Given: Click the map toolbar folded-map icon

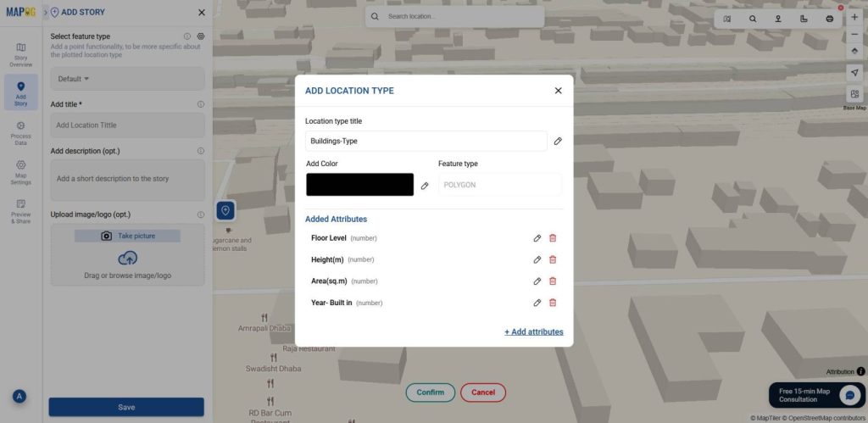Looking at the screenshot, I should tap(726, 19).
